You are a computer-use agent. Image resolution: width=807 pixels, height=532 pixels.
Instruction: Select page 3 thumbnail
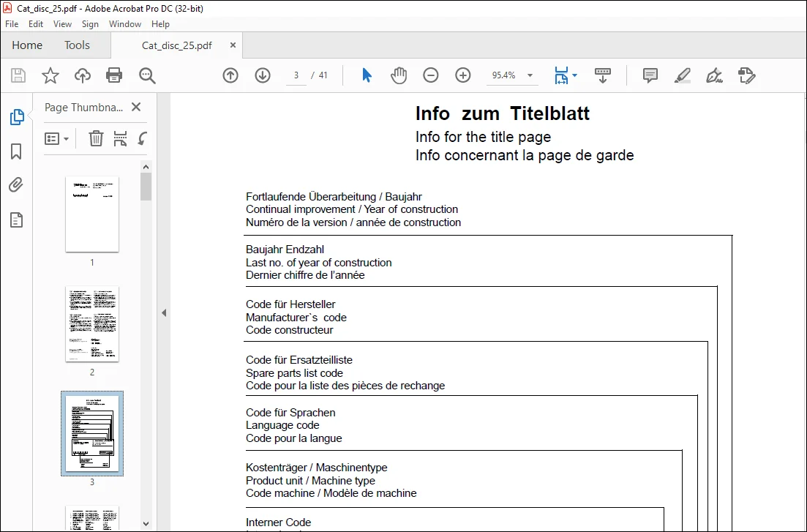pyautogui.click(x=92, y=434)
